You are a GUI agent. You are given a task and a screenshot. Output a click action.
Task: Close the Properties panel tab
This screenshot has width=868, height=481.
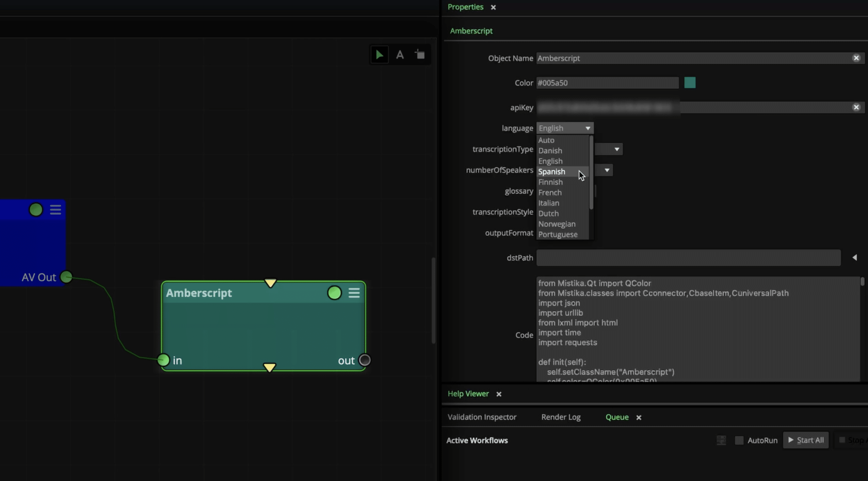coord(493,7)
